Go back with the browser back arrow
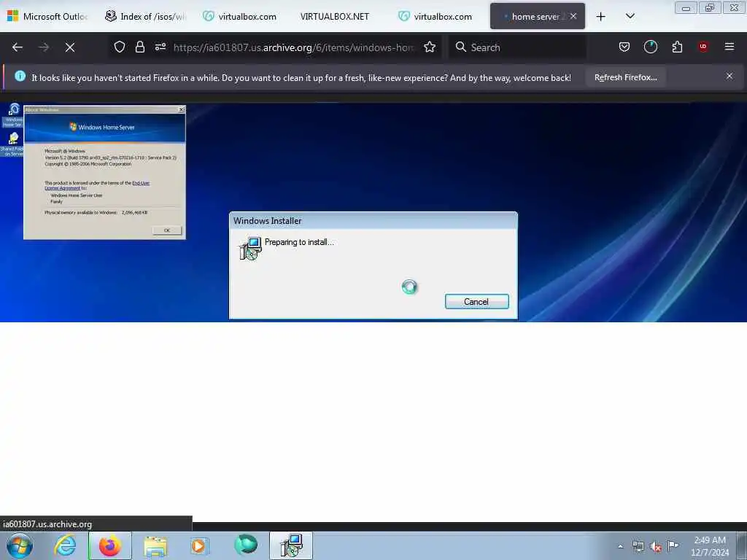 (x=18, y=47)
